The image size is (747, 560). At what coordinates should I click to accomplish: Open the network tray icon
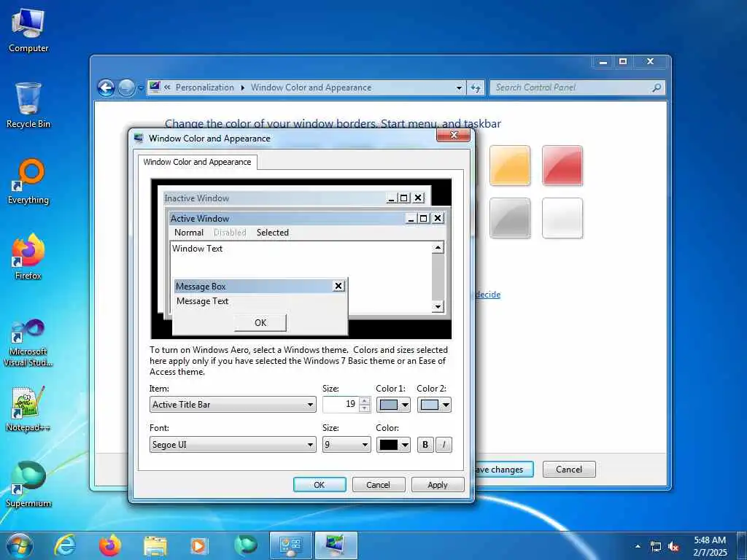656,547
